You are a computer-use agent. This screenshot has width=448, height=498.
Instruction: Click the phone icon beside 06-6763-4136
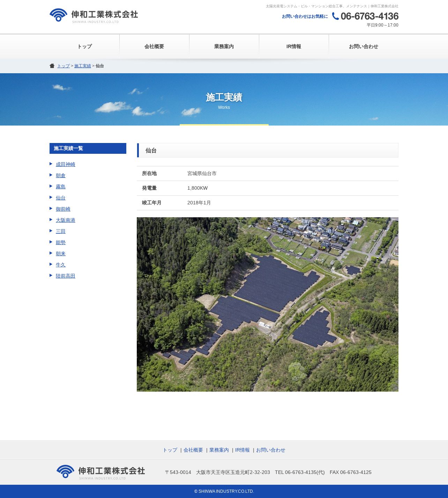coord(335,16)
